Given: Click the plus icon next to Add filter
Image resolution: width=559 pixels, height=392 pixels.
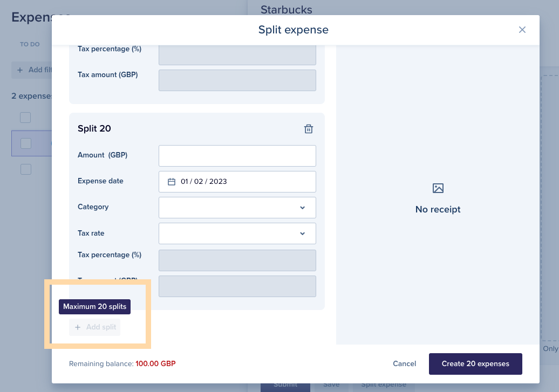Looking at the screenshot, I should [x=20, y=70].
